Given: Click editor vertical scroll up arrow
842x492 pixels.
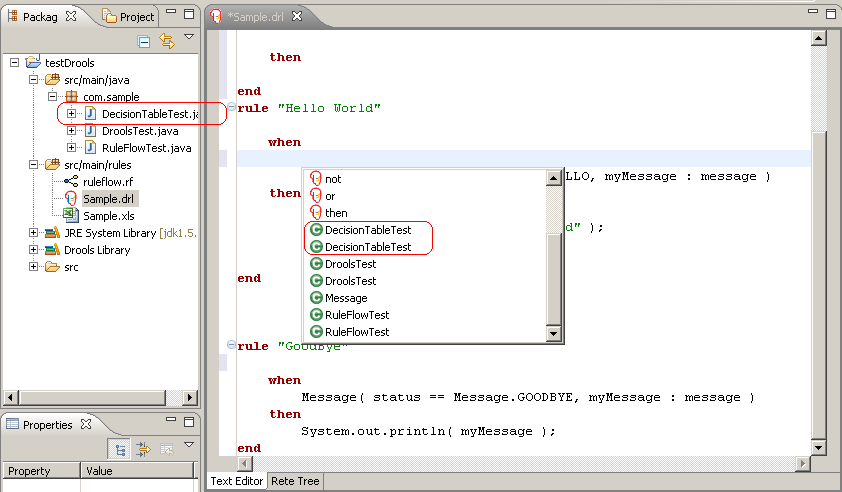Looking at the screenshot, I should tap(818, 38).
